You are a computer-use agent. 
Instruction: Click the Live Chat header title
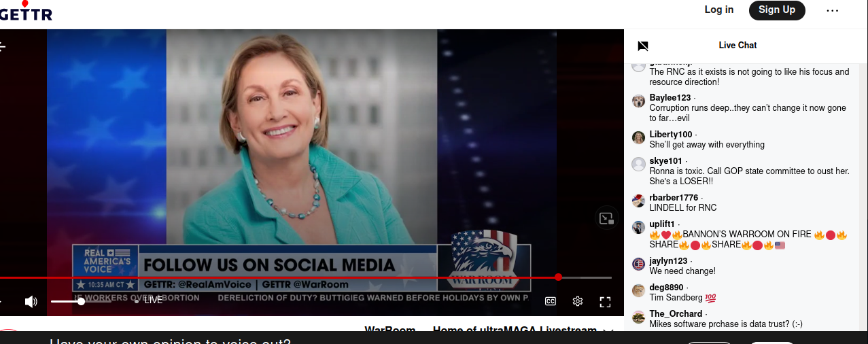[737, 46]
